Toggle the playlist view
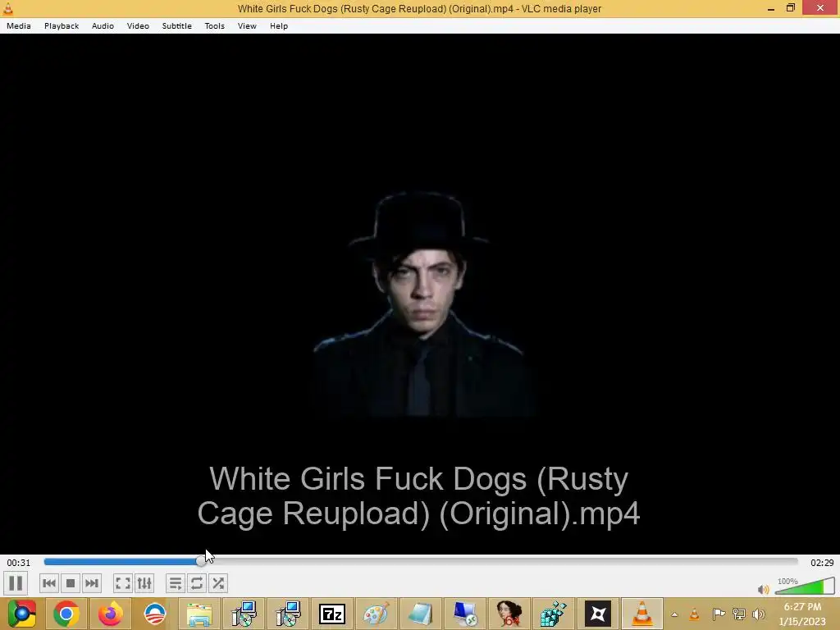The image size is (840, 630). tap(176, 583)
